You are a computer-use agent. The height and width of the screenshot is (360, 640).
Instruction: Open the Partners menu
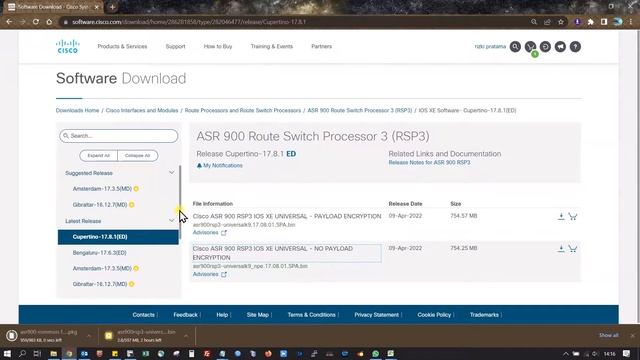(322, 47)
